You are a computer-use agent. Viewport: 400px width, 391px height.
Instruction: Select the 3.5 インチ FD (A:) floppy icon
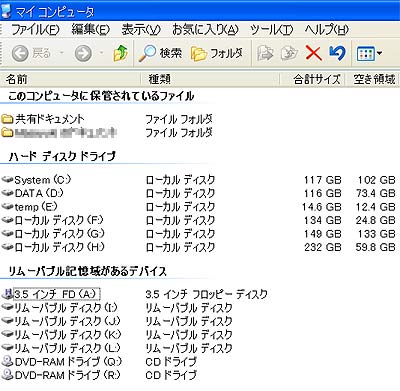7,294
